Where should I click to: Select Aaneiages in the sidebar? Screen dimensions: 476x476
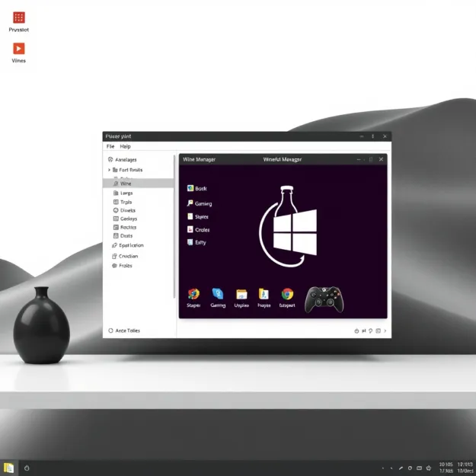pyautogui.click(x=123, y=159)
